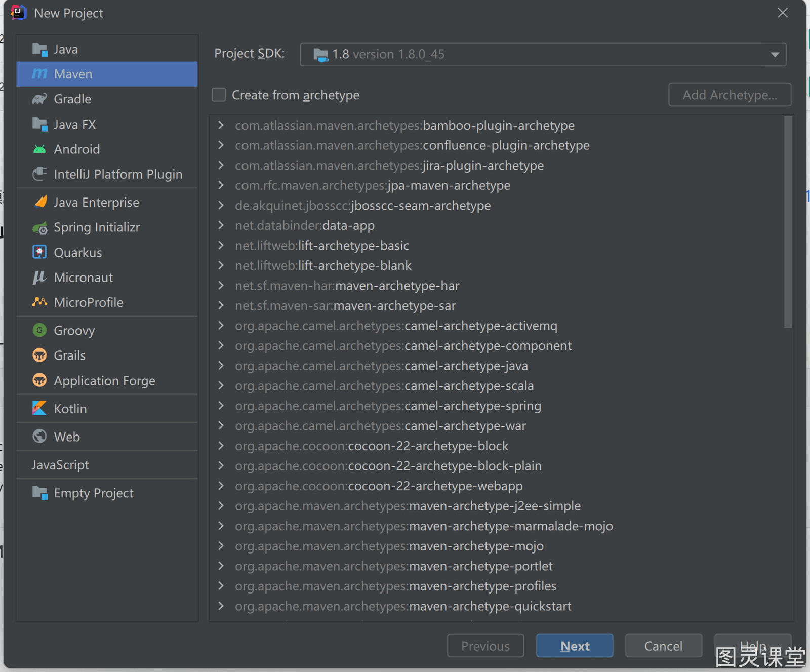This screenshot has height=672, width=810.
Task: Click the MicroProfile icon
Action: [39, 302]
